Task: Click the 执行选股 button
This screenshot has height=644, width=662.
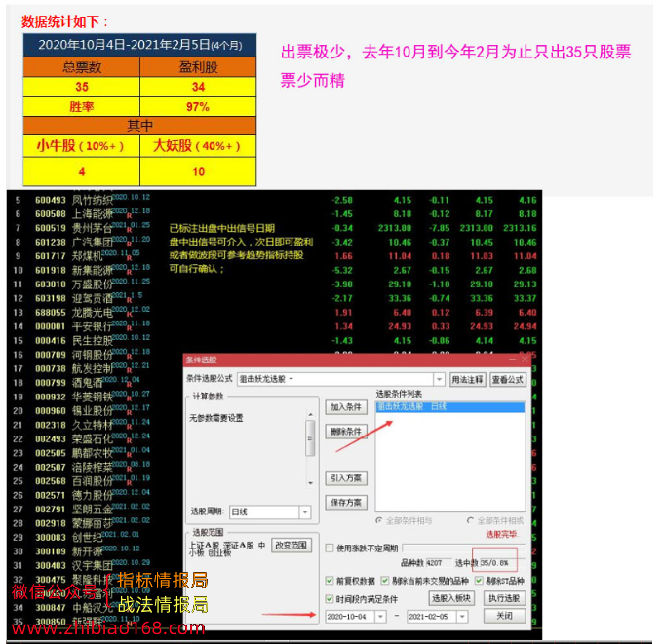Action: coord(504,598)
